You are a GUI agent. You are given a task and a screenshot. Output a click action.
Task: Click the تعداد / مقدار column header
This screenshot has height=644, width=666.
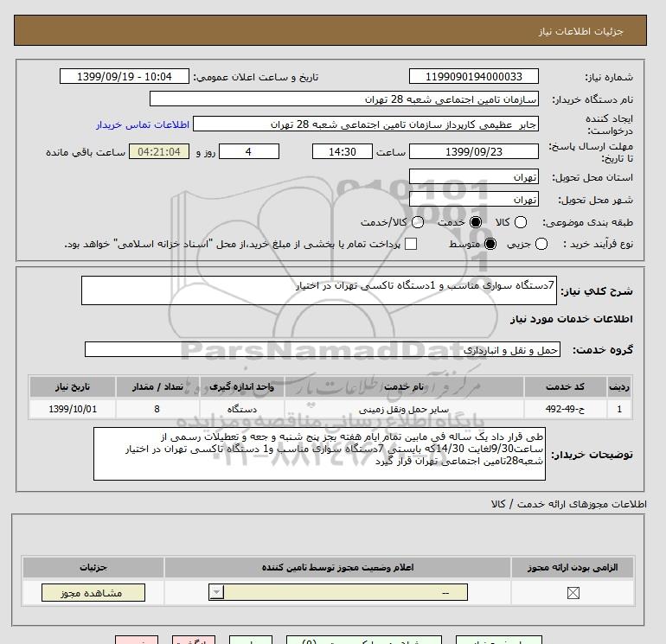point(157,386)
